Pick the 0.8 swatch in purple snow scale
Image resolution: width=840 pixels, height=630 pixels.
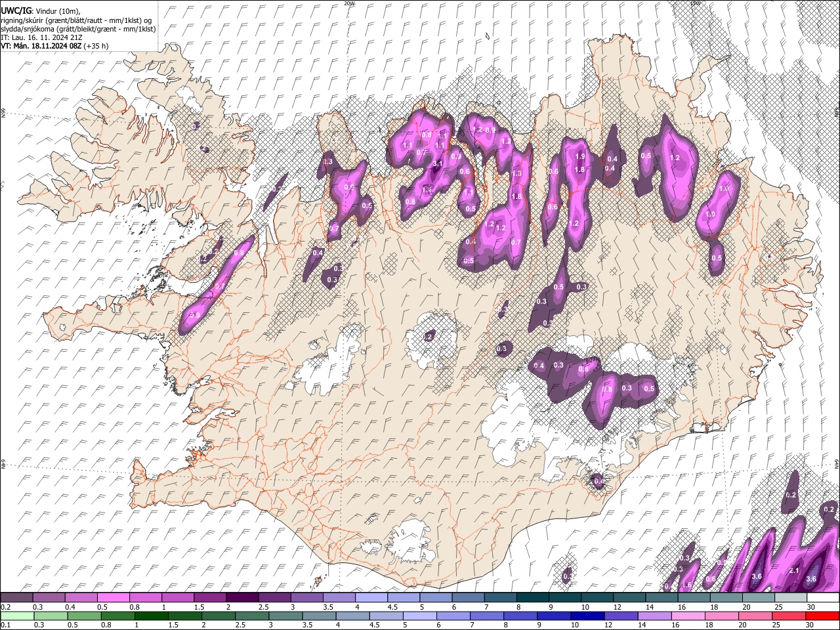pyautogui.click(x=145, y=598)
